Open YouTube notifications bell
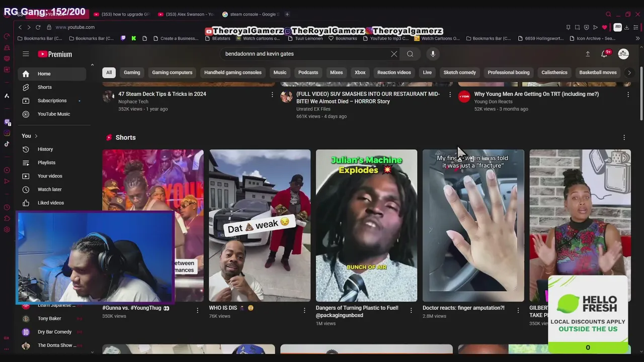The height and width of the screenshot is (362, 644). click(605, 54)
